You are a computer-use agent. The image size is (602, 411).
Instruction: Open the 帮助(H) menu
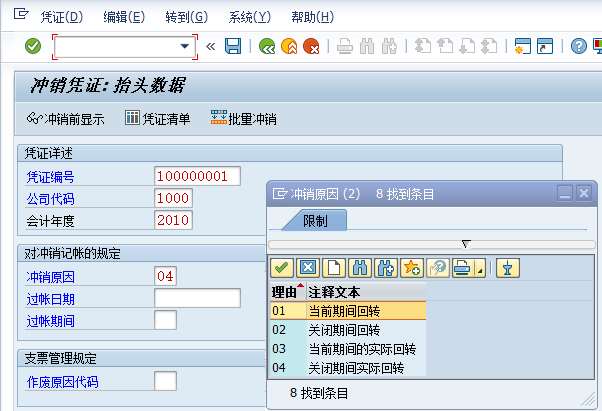coord(313,17)
